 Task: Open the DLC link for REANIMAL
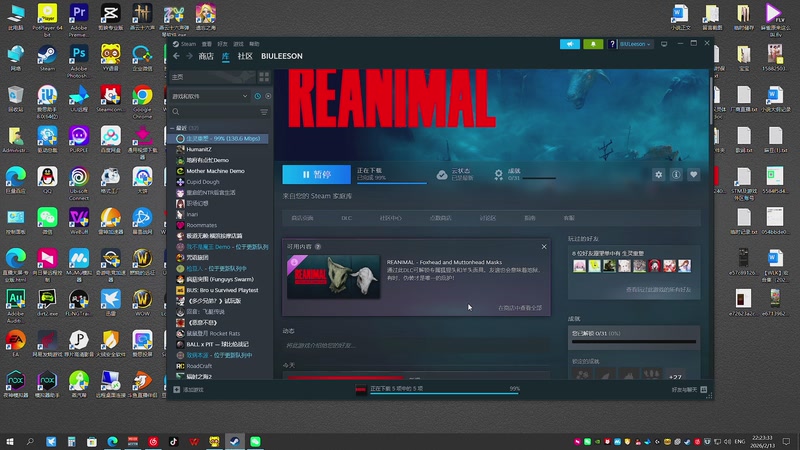coord(346,218)
